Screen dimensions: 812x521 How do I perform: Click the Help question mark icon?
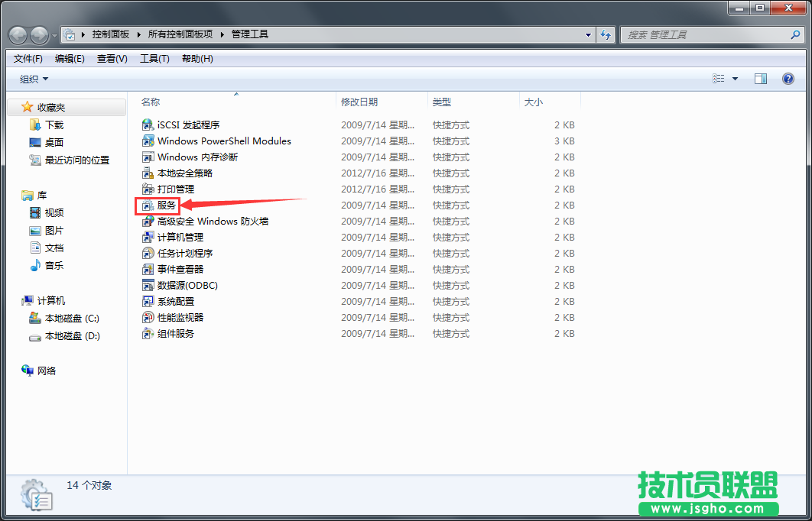point(788,78)
